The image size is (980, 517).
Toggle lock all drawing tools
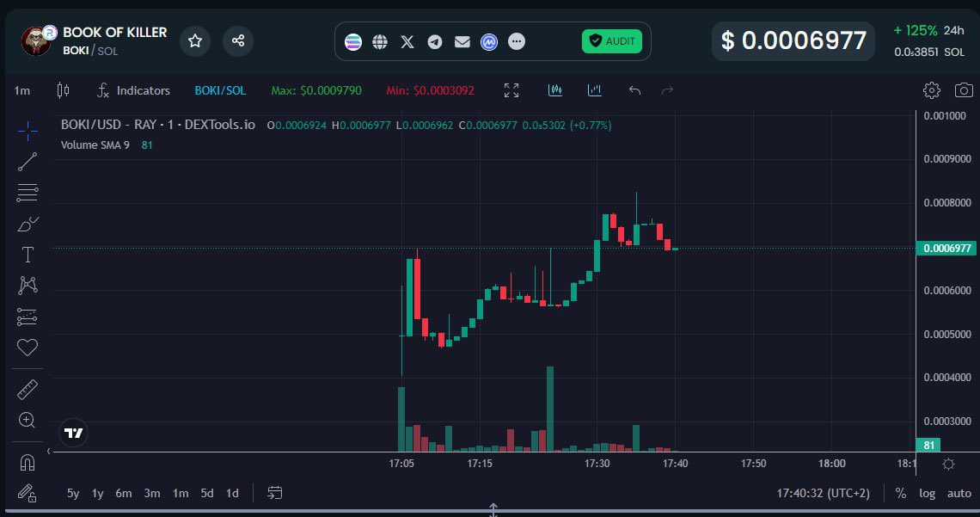click(27, 493)
